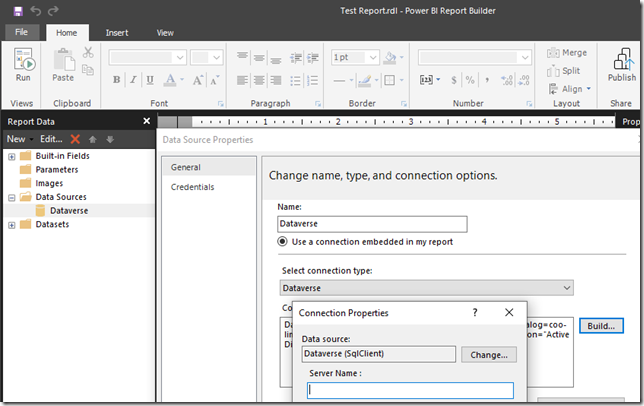Click the Copy icon in Clipboard group
This screenshot has width=644, height=406.
[x=88, y=70]
